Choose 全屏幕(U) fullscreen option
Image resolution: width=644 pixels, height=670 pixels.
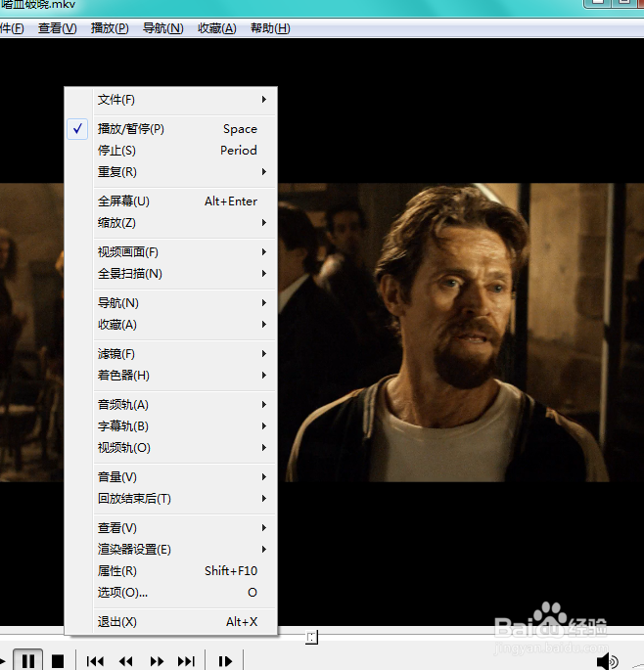[x=170, y=201]
